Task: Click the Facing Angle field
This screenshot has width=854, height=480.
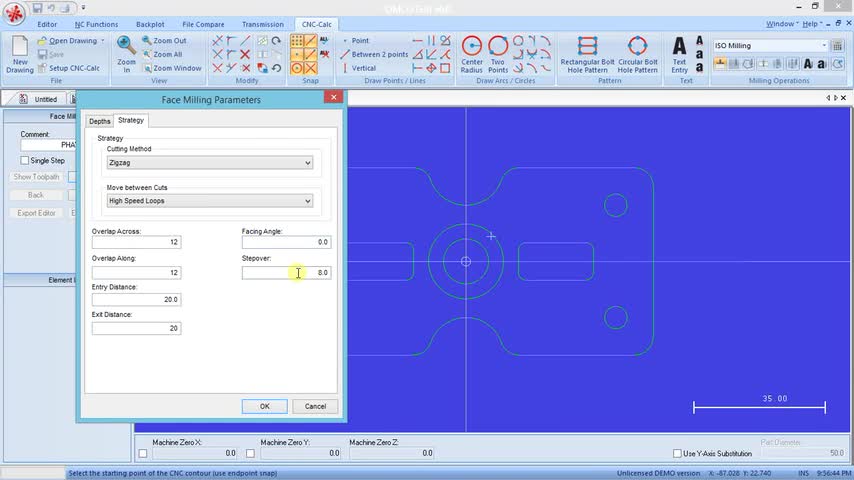Action: tap(286, 242)
